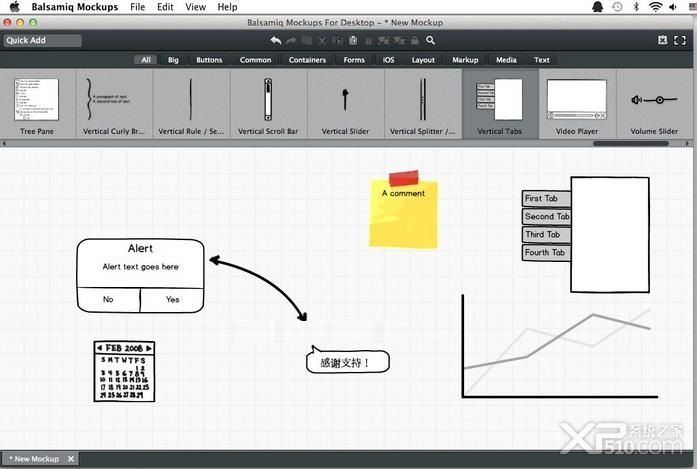Click into the Quick Add field
697x469 pixels.
coord(43,40)
